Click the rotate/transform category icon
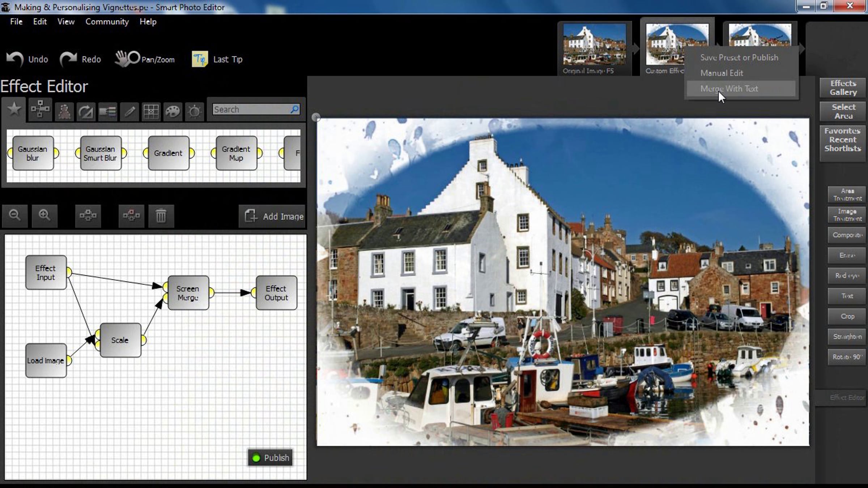This screenshot has height=488, width=868. click(x=86, y=111)
